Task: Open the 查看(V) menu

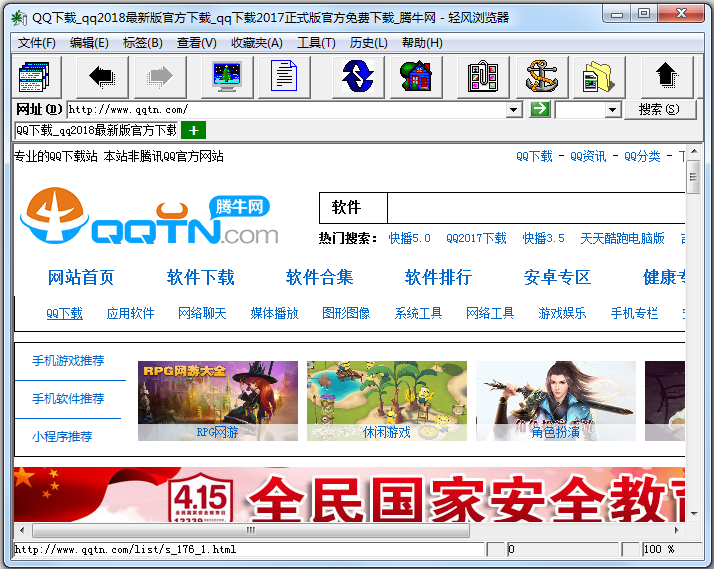Action: [196, 43]
